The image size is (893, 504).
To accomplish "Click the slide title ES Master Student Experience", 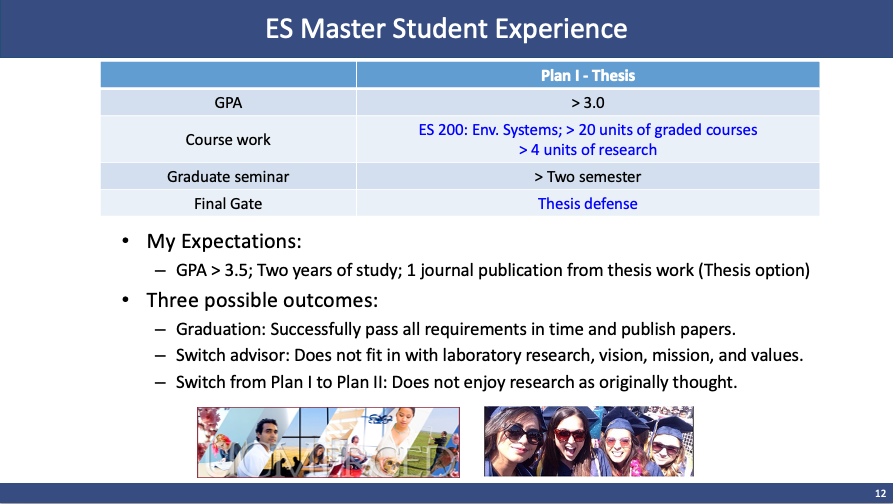I will tap(446, 28).
